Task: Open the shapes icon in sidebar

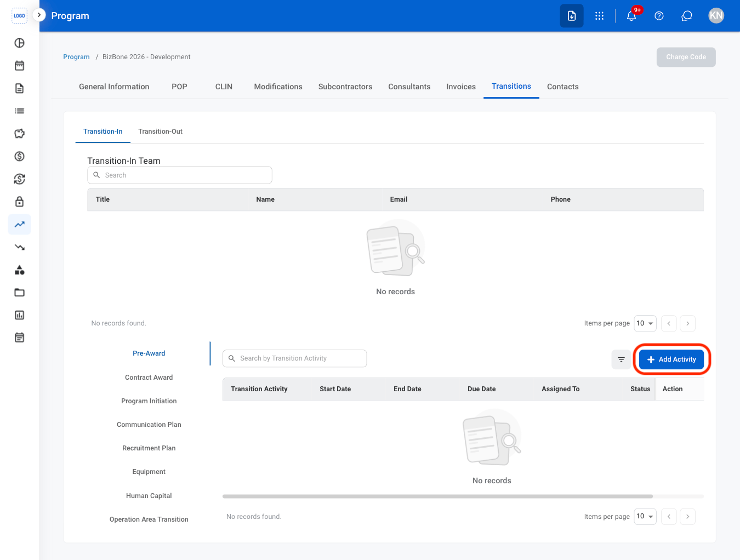Action: click(x=19, y=270)
